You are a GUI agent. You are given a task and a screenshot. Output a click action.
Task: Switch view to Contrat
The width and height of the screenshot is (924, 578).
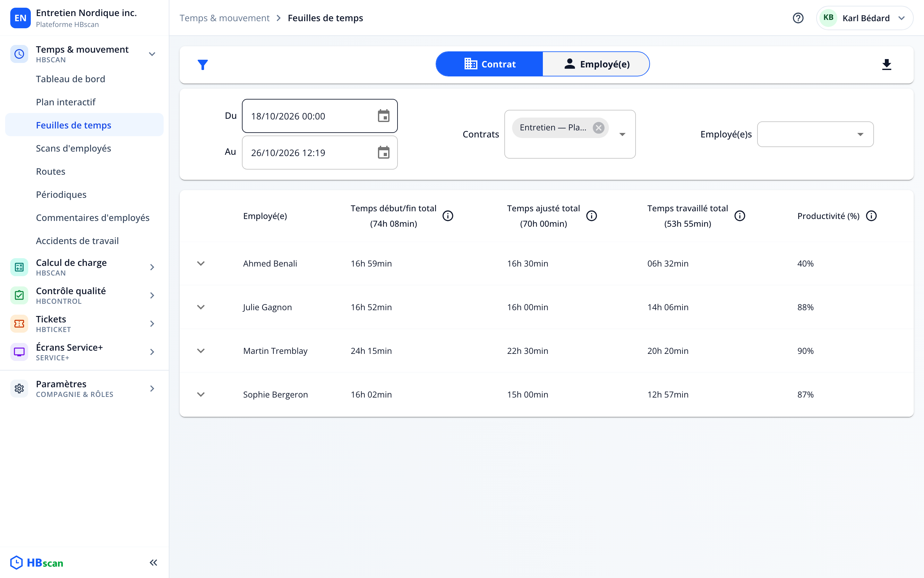pyautogui.click(x=490, y=64)
